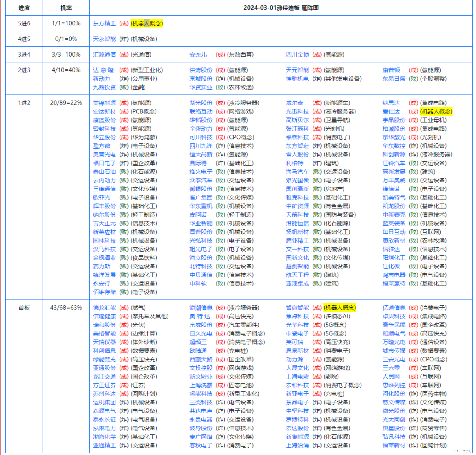Screen dimensions: 476x455
Task: Open the 天元智能 stock link
Action: click(297, 70)
